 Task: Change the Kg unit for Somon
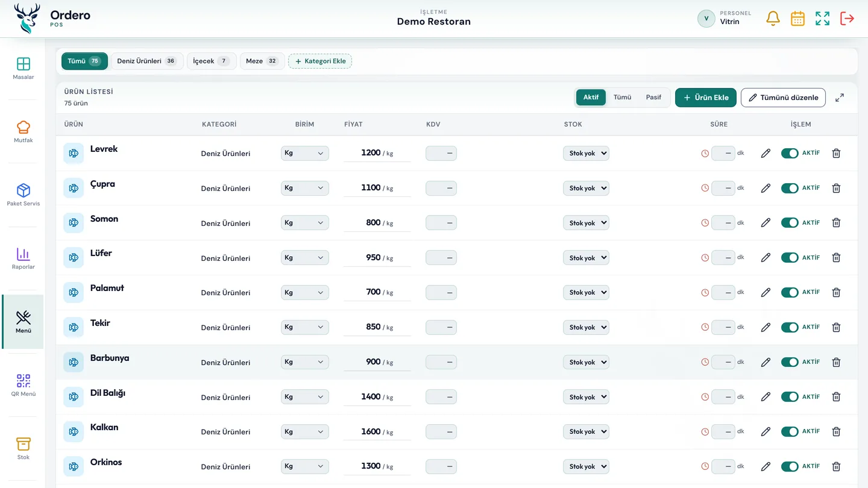305,223
